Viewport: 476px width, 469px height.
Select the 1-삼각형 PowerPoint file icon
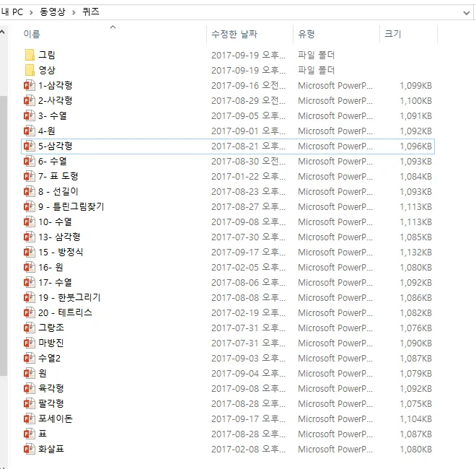[x=30, y=85]
